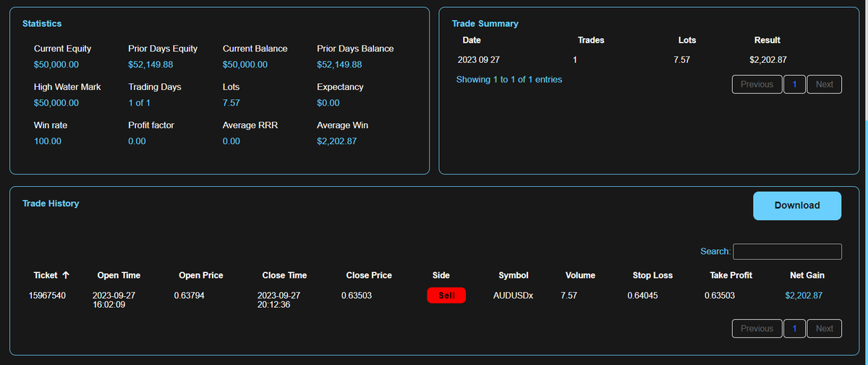Sort by Side column header
868x365 pixels.
coord(441,275)
